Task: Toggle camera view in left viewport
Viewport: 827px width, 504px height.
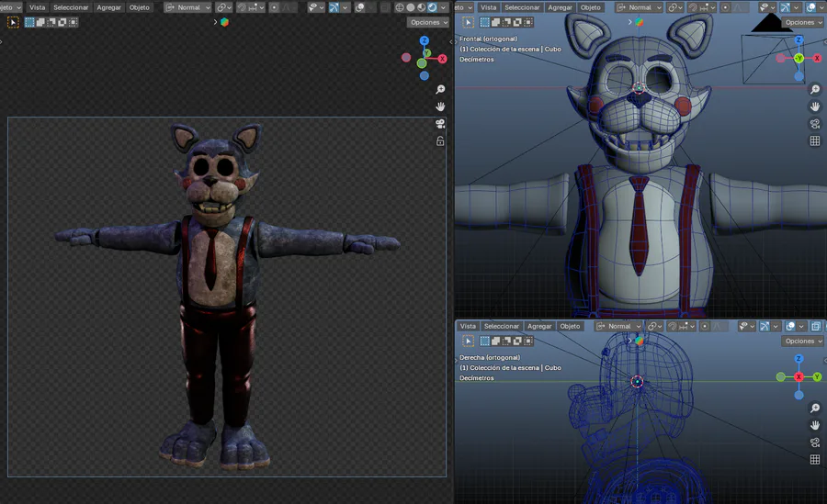Action: (x=440, y=124)
